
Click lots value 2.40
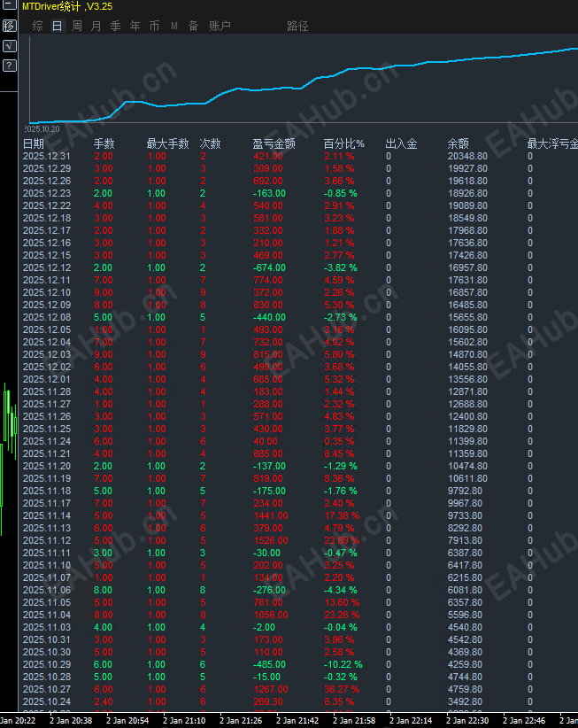(x=103, y=701)
